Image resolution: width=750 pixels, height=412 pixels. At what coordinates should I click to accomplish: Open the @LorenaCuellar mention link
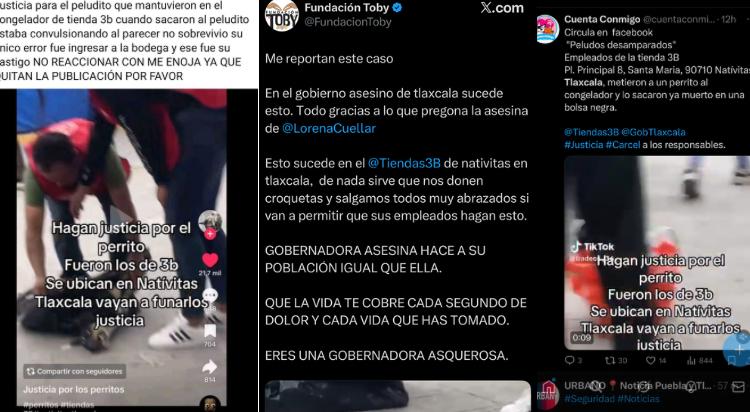(329, 128)
